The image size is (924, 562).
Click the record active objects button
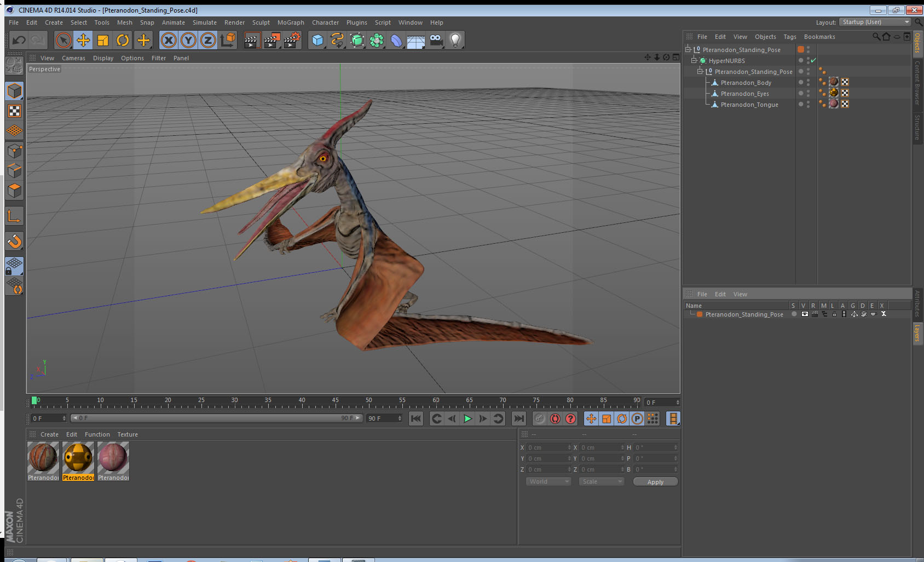coord(540,418)
